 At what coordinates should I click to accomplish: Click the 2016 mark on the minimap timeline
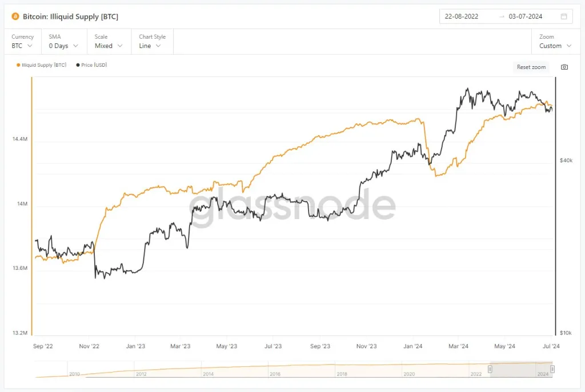275,373
